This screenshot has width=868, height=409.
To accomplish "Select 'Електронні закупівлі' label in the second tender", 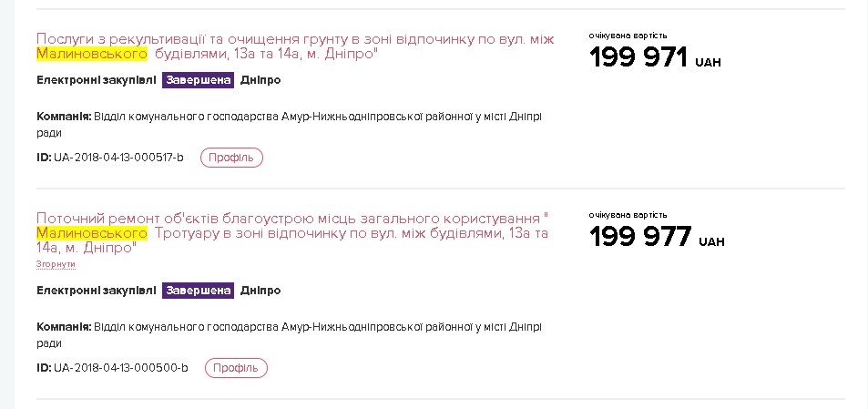I will point(96,291).
